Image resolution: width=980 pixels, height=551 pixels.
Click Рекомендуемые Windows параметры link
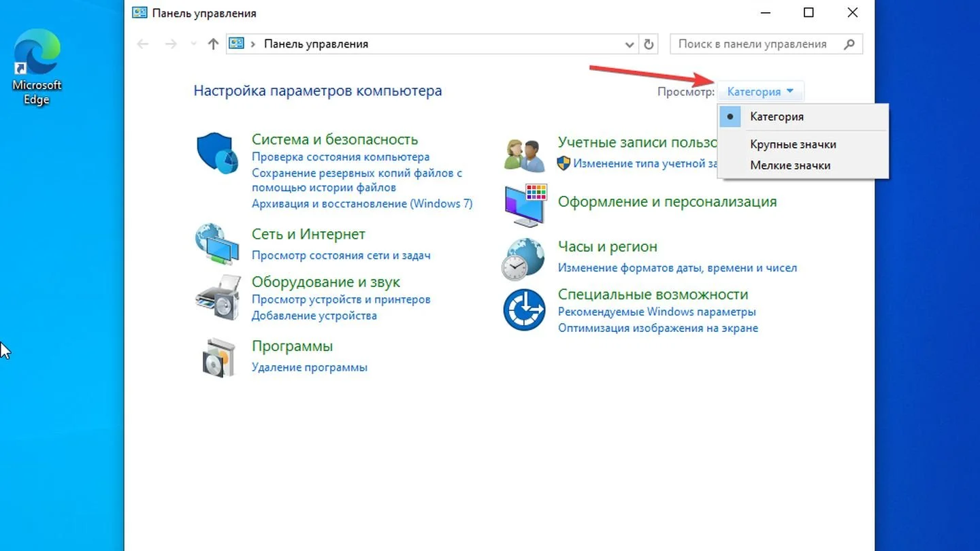657,312
